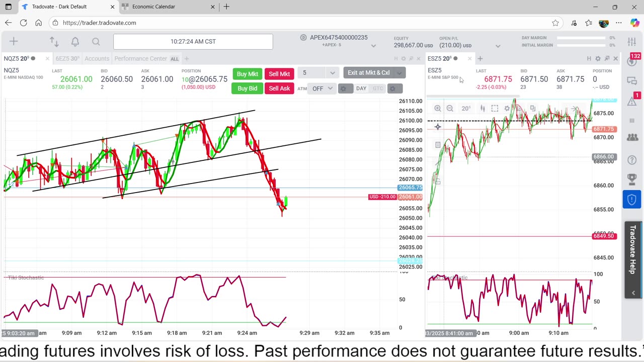The width and height of the screenshot is (644, 362).
Task: Click the 10:27:24 AM CST clock box
Action: click(x=193, y=42)
